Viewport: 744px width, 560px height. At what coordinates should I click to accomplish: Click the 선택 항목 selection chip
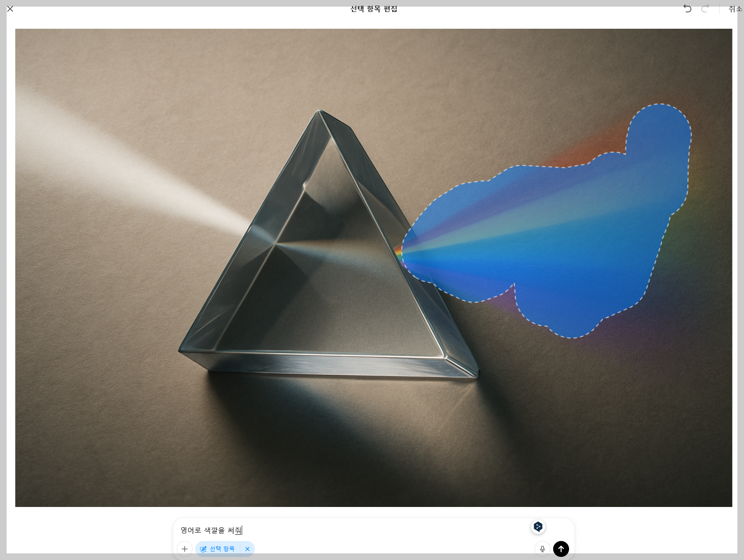(218, 549)
